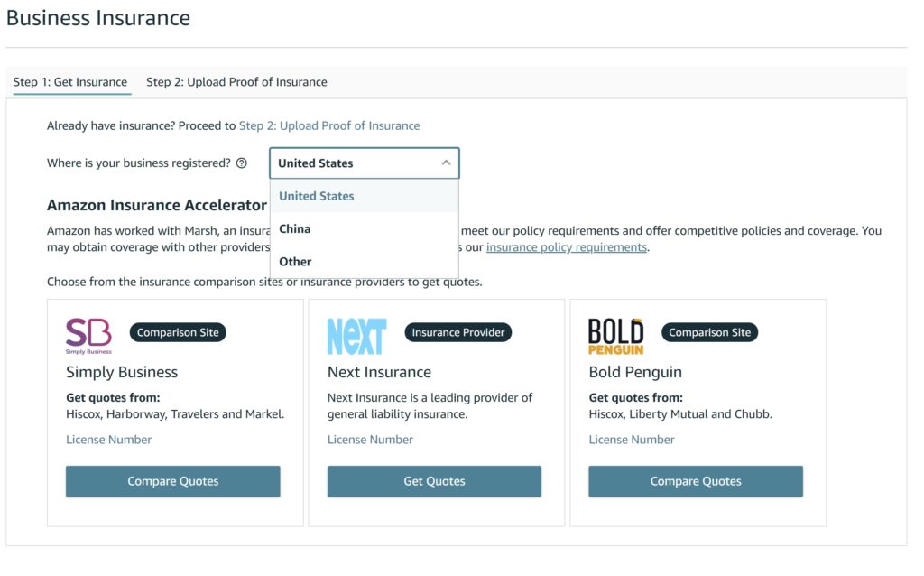Open the insurance policy requirements link
The image size is (924, 576).
pos(567,247)
